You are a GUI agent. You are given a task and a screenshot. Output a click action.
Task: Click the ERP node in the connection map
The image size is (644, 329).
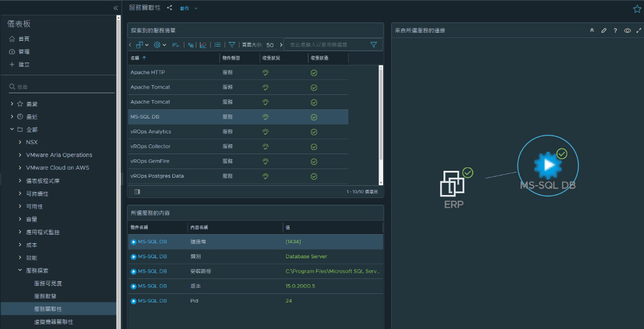point(453,183)
